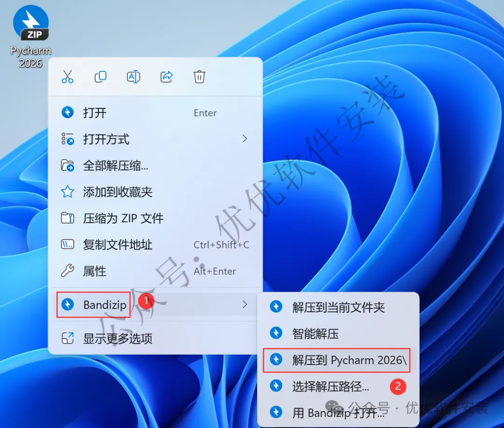The height and width of the screenshot is (428, 504).
Task: Click the Bandizip icon beside 解压到当前文件夹
Action: 276,307
